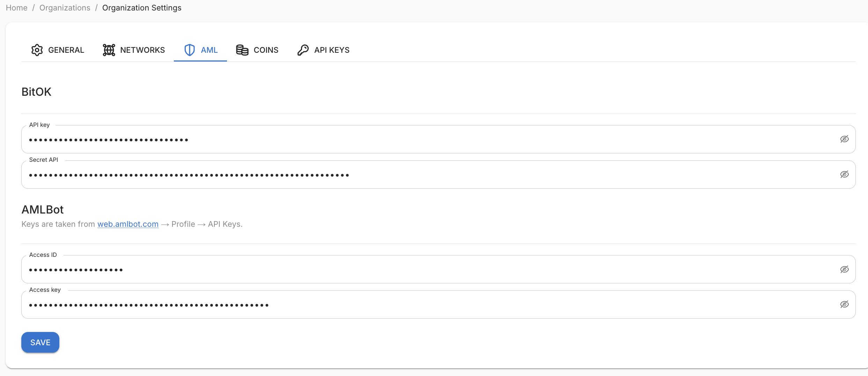Toggle visibility of AMLBot Access key

click(844, 304)
